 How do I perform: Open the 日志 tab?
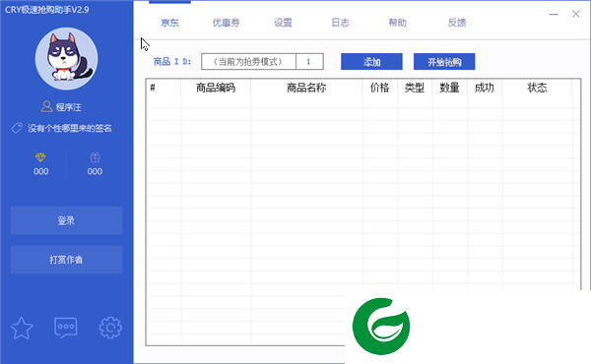point(341,23)
